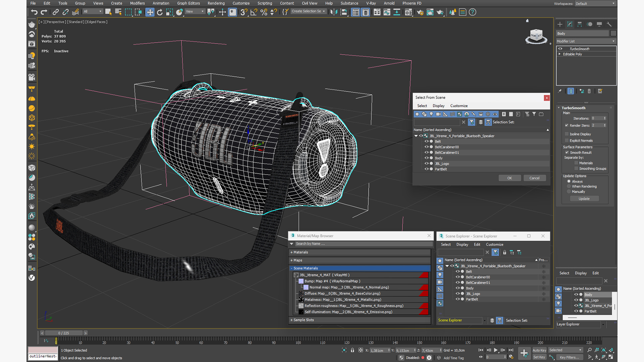This screenshot has width=644, height=362.
Task: Open Display menu in Scene Explorer window
Action: 462,245
